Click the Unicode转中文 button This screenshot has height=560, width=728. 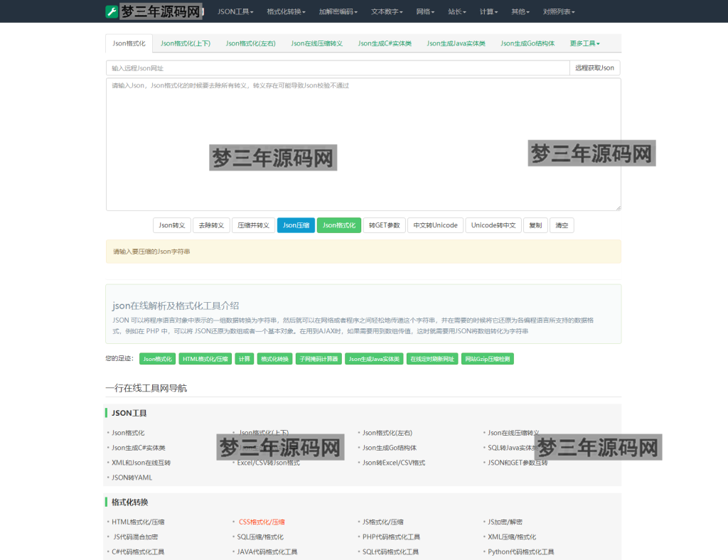493,225
